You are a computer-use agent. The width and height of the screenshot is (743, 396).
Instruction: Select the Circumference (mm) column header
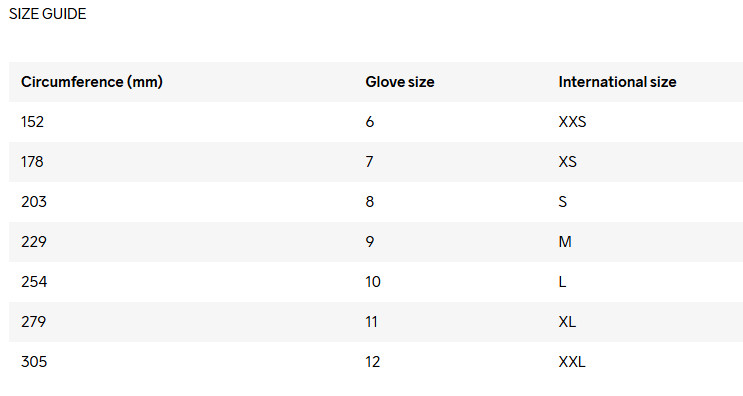click(92, 82)
